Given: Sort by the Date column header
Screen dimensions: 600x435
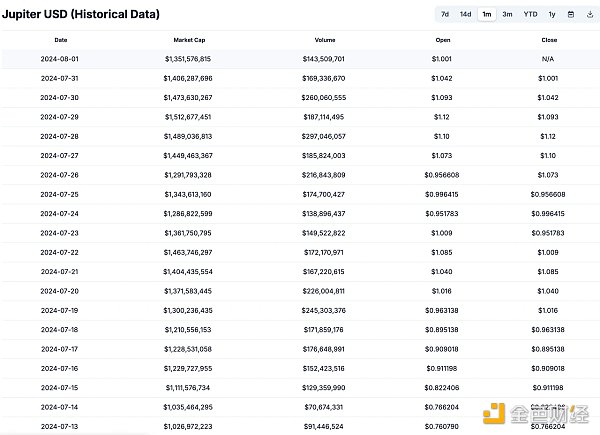Looking at the screenshot, I should click(x=61, y=40).
